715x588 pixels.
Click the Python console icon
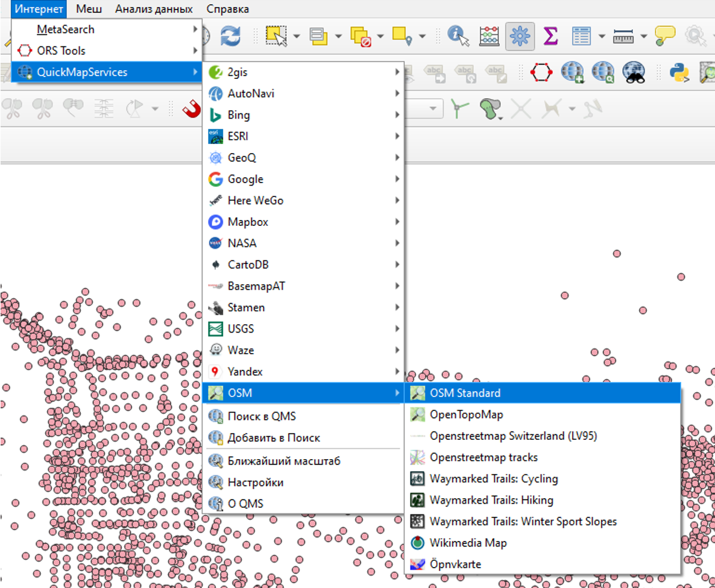pyautogui.click(x=679, y=72)
